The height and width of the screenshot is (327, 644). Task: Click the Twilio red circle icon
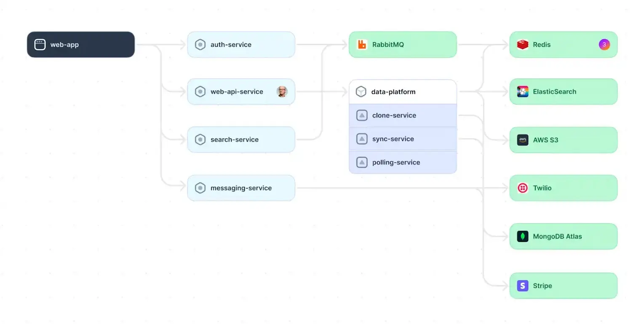point(523,188)
